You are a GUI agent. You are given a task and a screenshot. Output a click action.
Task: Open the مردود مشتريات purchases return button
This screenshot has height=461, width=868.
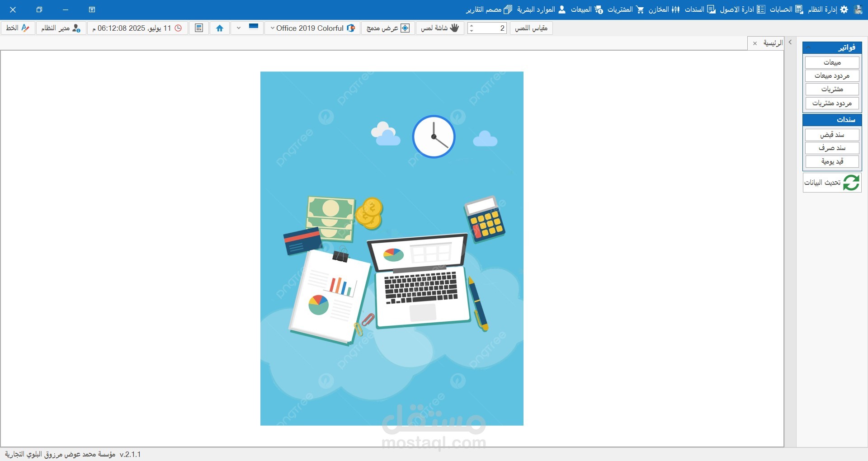832,103
